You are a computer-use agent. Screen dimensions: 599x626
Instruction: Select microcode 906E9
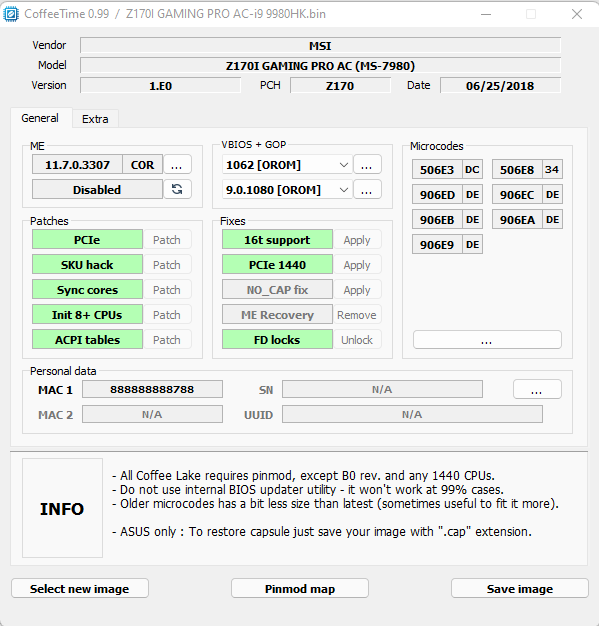(x=447, y=244)
